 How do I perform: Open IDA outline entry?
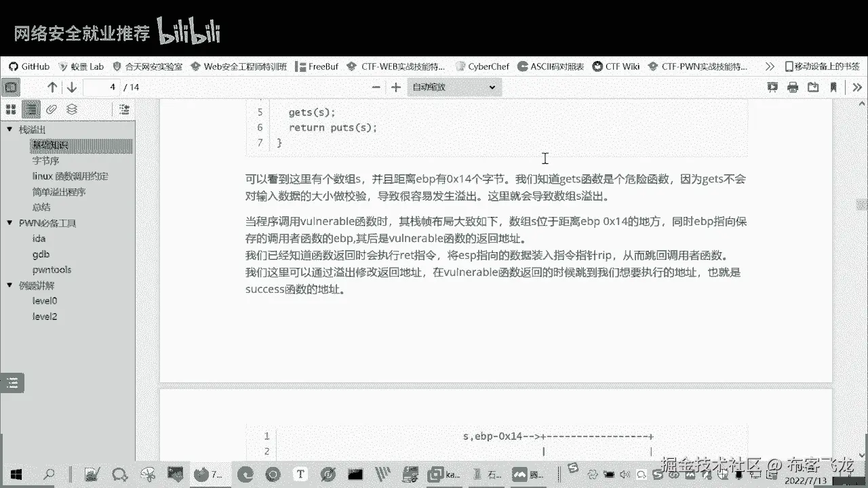coord(39,239)
